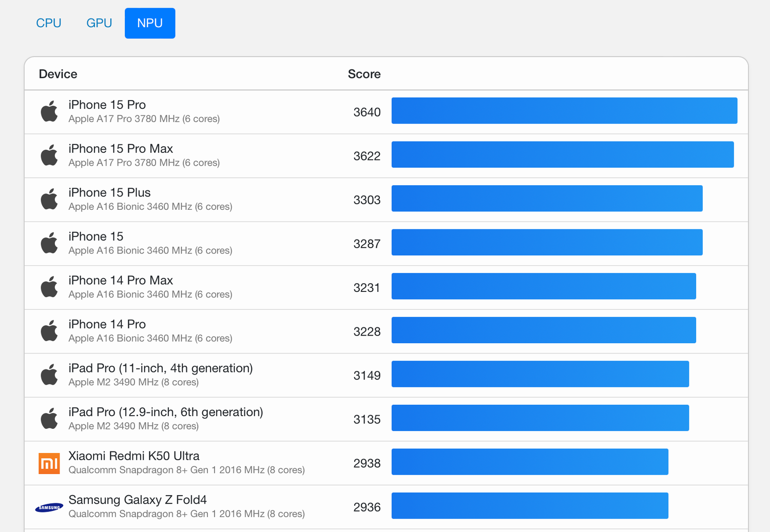Click the score bar for the row scoring 3640

(x=564, y=111)
